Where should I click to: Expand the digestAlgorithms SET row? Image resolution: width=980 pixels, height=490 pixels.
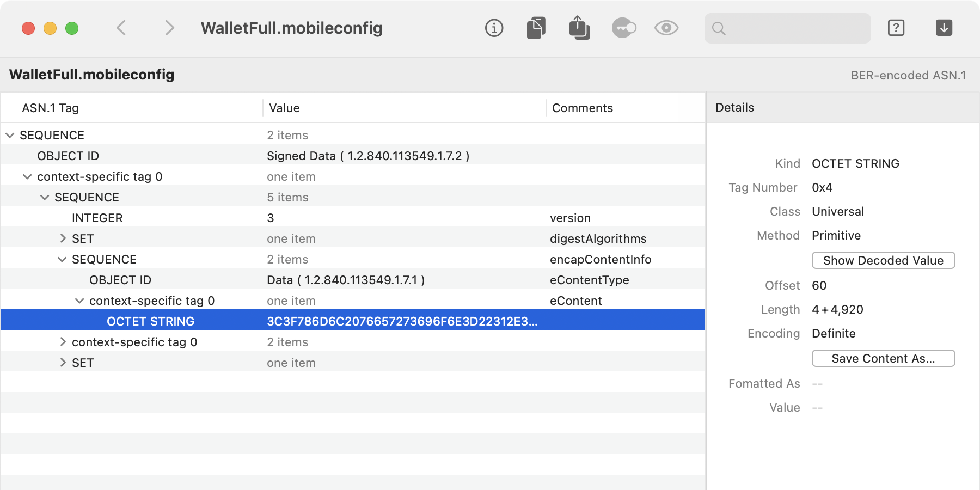coord(63,238)
